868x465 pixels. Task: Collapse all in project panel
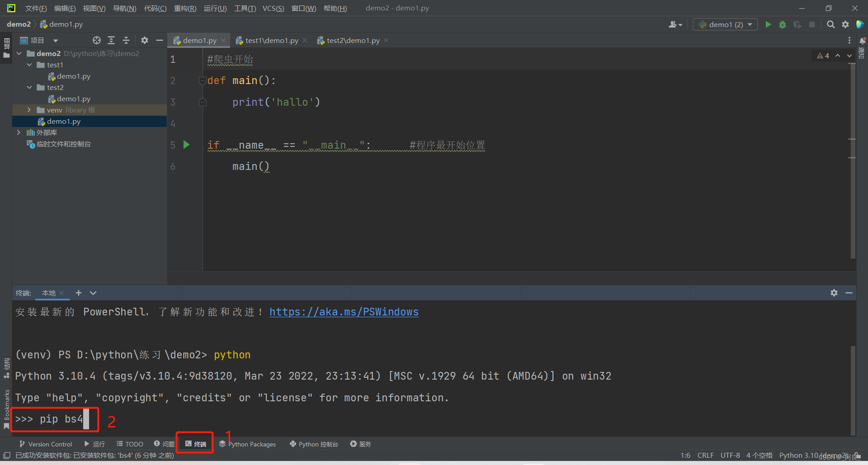(126, 40)
